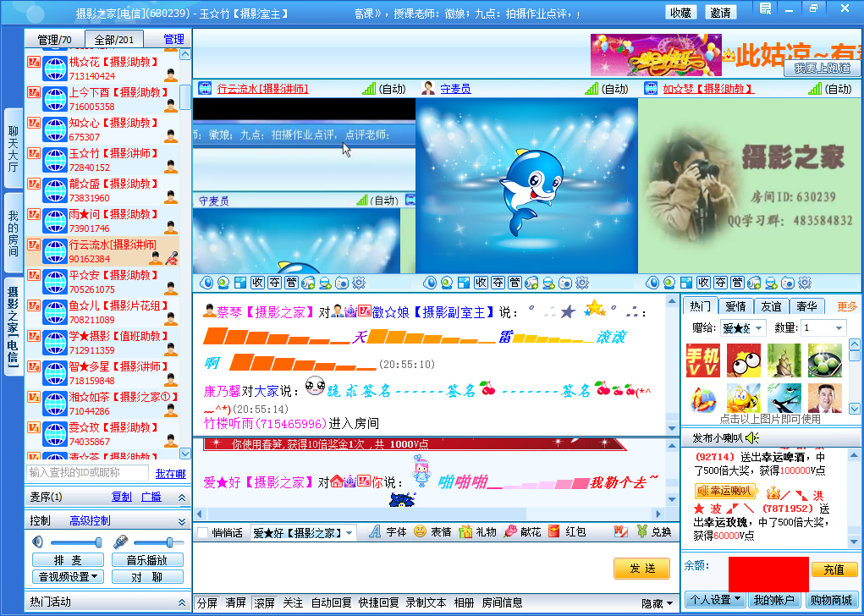This screenshot has height=616, width=864.
Task: Click the 兑换 exchange yen icon
Action: click(642, 532)
